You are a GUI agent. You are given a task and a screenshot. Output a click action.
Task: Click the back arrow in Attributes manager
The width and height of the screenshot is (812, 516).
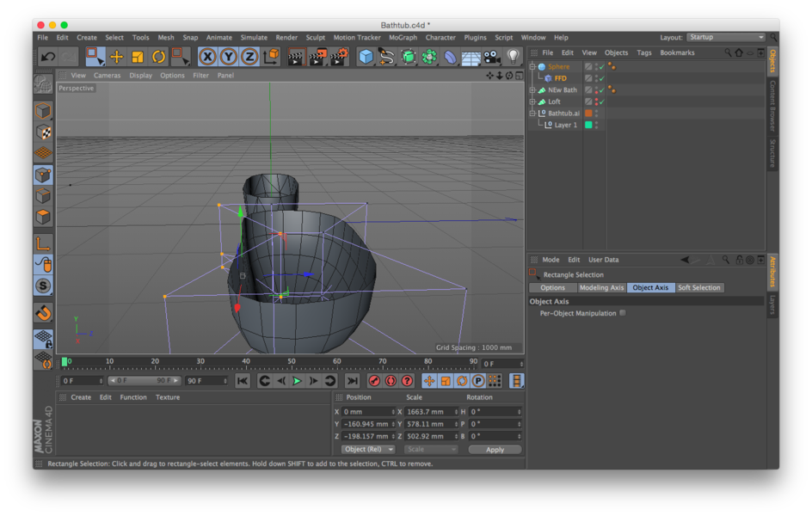tap(685, 260)
